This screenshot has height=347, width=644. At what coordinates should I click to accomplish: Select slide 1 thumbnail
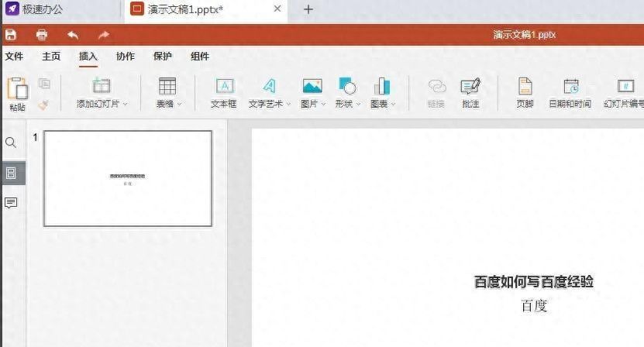click(x=128, y=179)
